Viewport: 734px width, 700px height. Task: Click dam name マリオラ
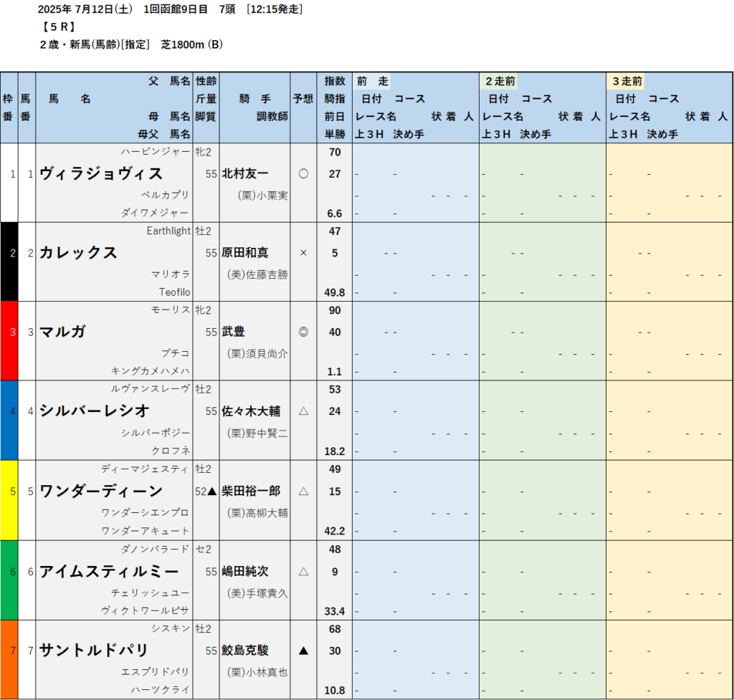[x=171, y=274]
